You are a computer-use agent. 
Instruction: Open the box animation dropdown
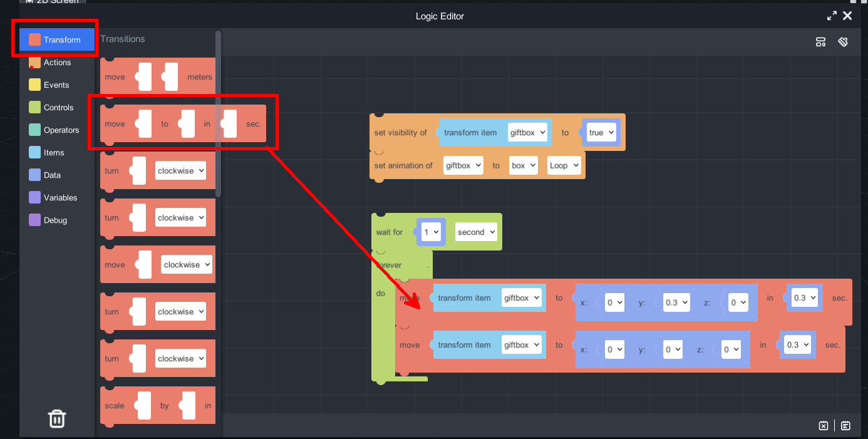click(x=524, y=166)
